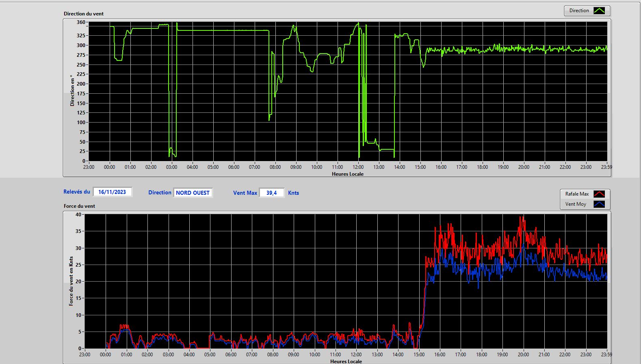Click the 08:00 tick on force chart
The image size is (641, 364).
(x=273, y=354)
